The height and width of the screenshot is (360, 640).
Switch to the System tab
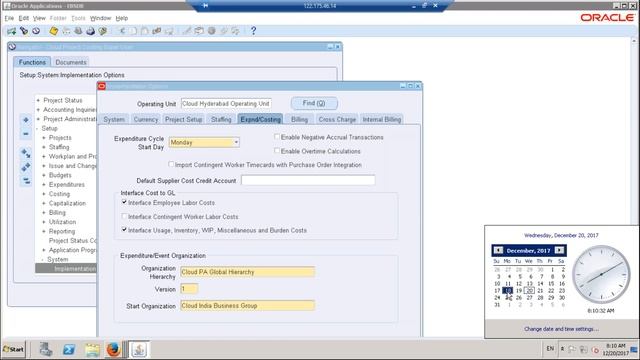(x=114, y=119)
